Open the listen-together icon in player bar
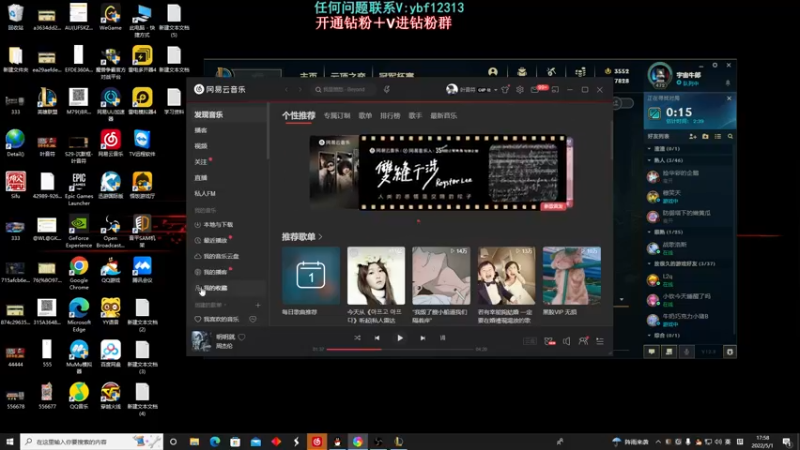 click(x=583, y=341)
